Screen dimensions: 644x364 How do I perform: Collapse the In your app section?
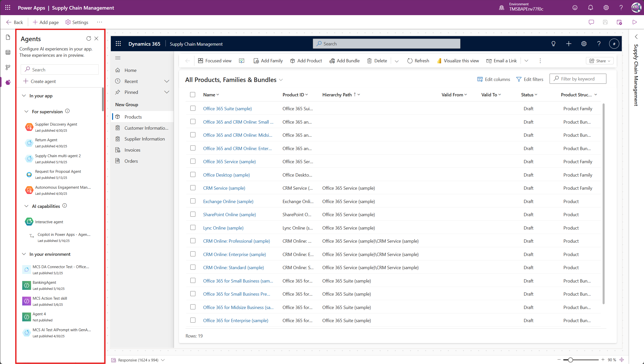24,96
